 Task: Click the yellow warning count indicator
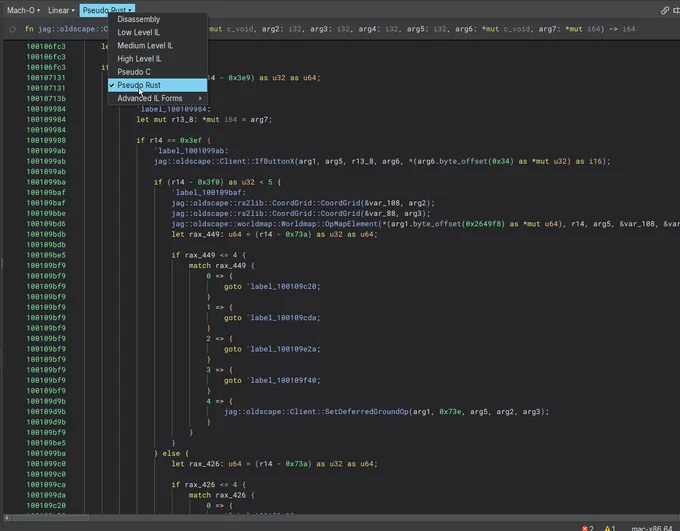click(x=610, y=528)
